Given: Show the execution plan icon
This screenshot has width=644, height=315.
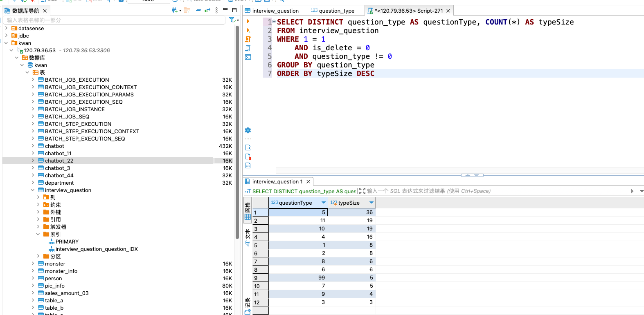Looking at the screenshot, I should pyautogui.click(x=248, y=48).
